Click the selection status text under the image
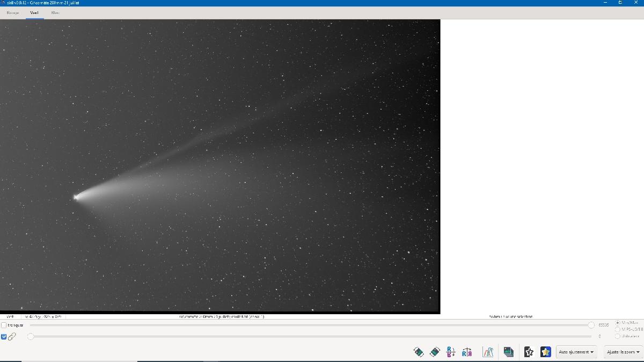 click(x=511, y=316)
